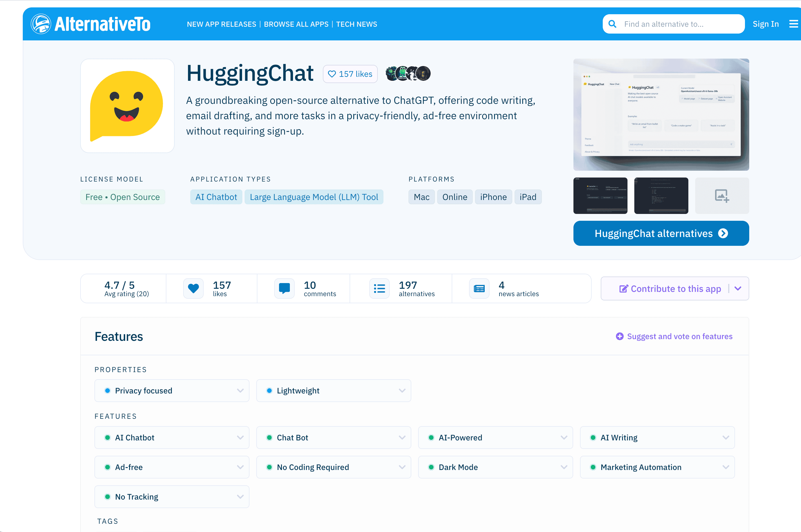Go to Tech News menu item
Screen dimensions: 801x532
(357, 24)
